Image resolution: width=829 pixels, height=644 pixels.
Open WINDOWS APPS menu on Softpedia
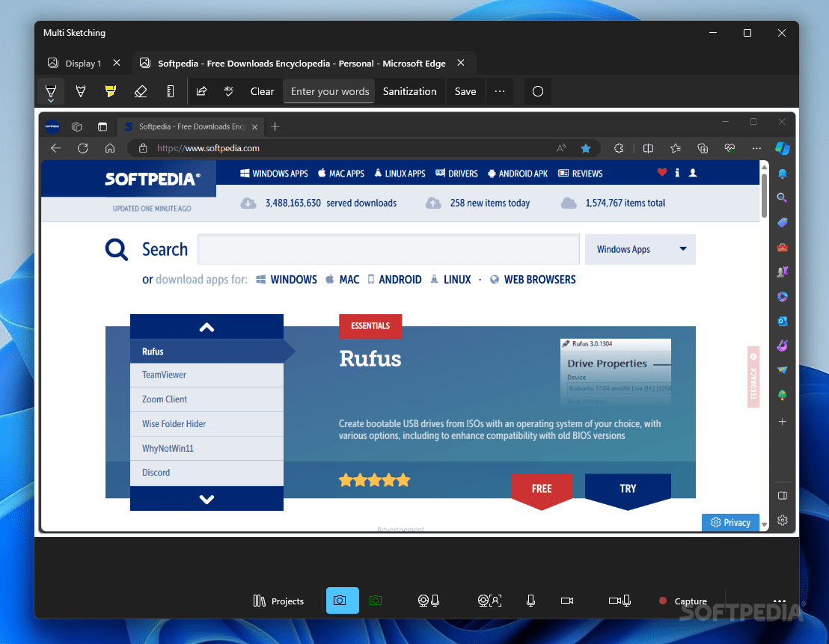(274, 174)
